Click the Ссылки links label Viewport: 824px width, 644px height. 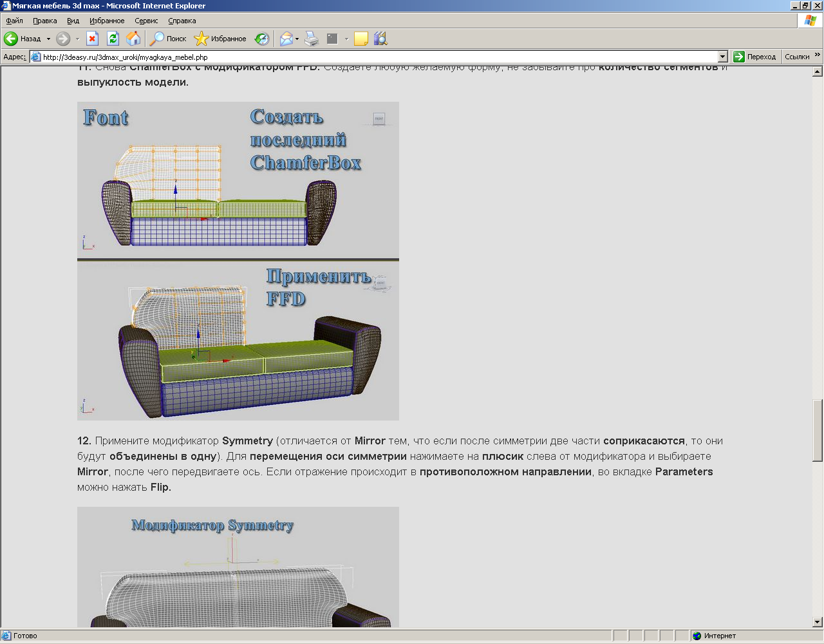(797, 57)
